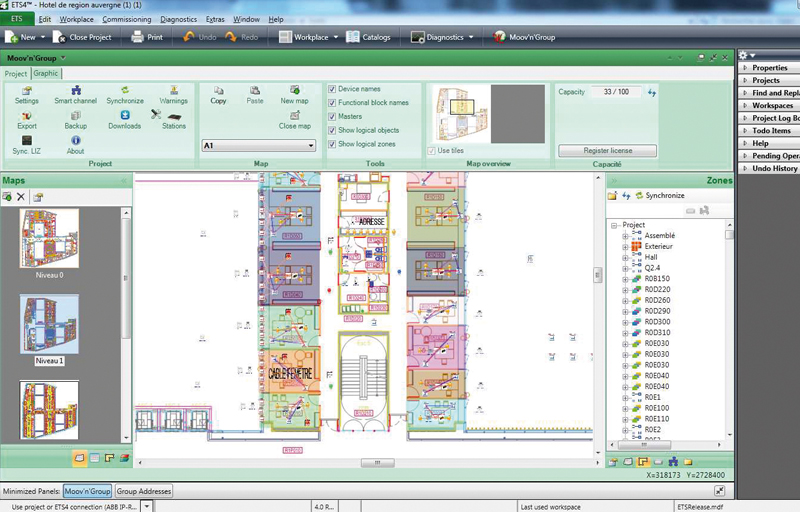Collapse the Maps panel with arrows

coord(124,181)
